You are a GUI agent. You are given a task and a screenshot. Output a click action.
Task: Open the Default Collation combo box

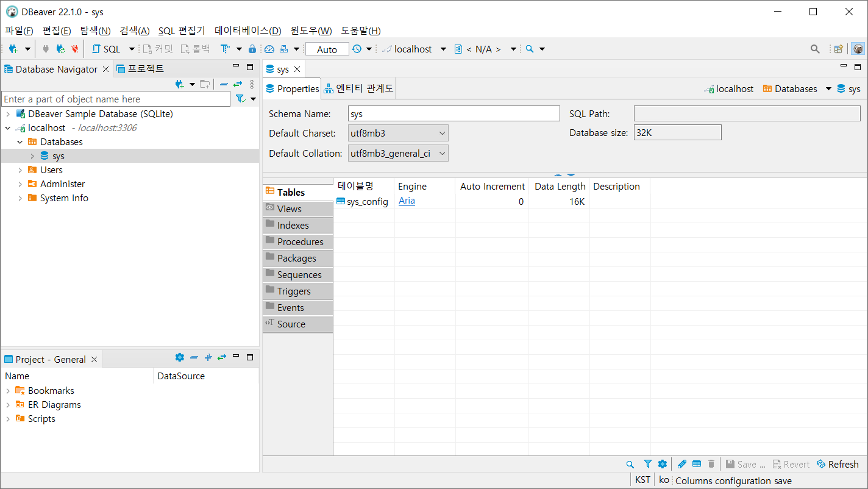(x=398, y=154)
